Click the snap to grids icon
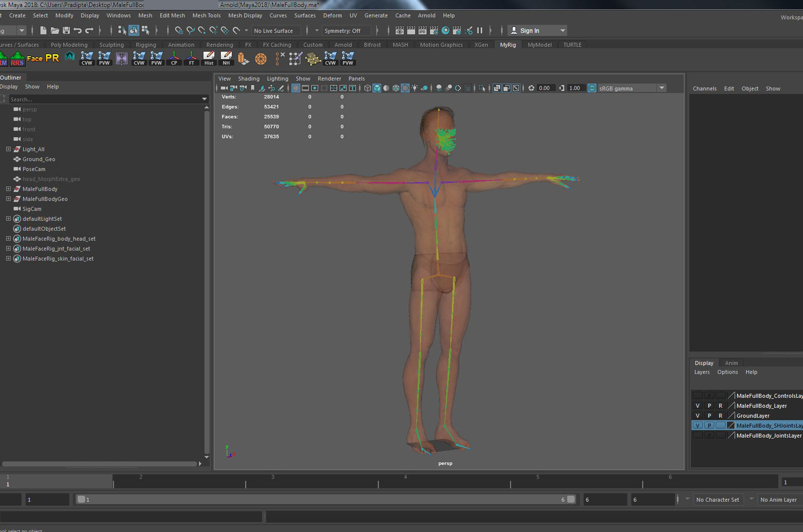This screenshot has height=532, width=803. tap(179, 31)
